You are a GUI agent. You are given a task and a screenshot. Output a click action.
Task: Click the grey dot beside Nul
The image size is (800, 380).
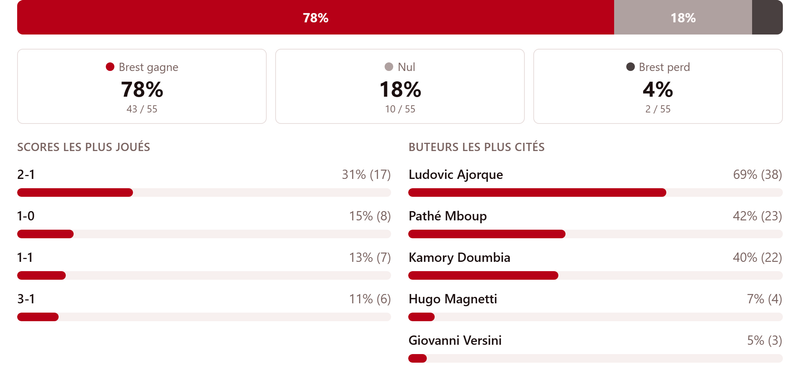[x=389, y=67]
